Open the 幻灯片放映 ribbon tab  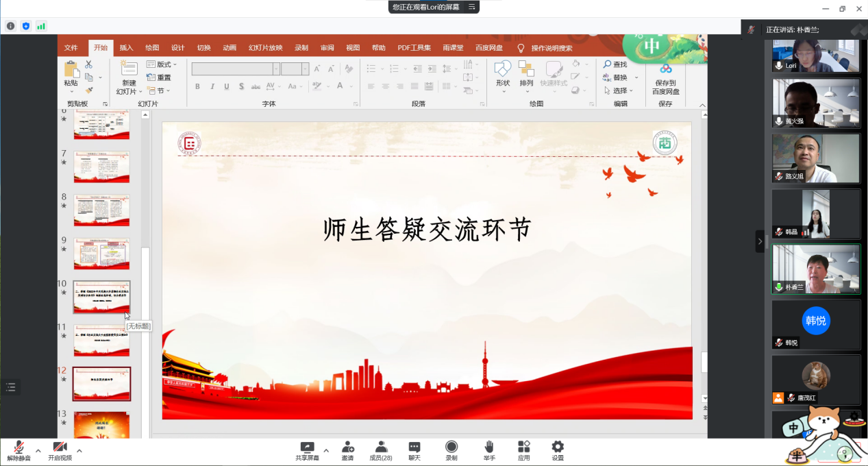pyautogui.click(x=265, y=48)
